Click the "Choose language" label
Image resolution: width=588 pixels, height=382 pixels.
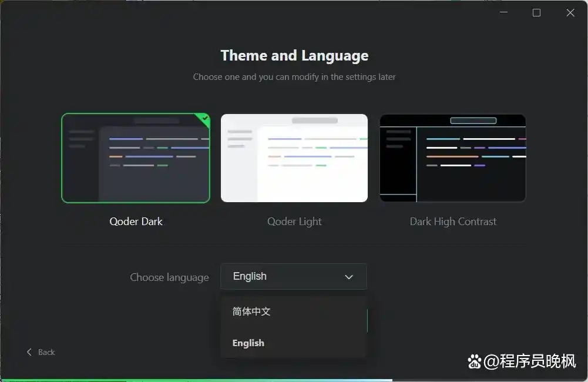point(169,277)
